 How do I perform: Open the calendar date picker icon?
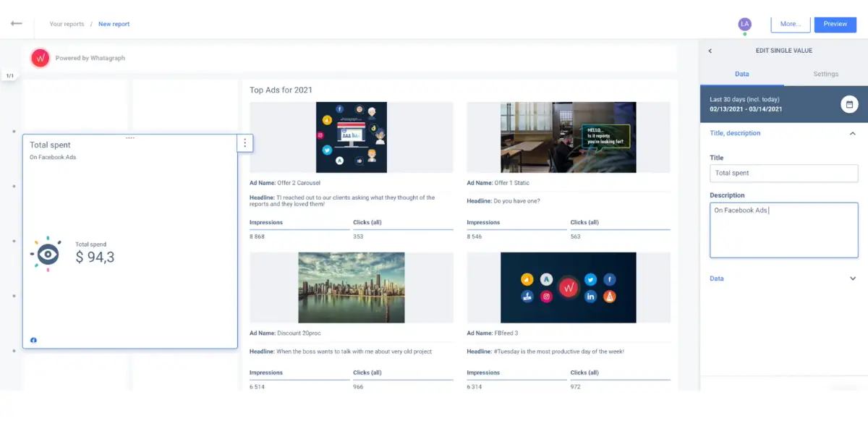click(x=849, y=104)
